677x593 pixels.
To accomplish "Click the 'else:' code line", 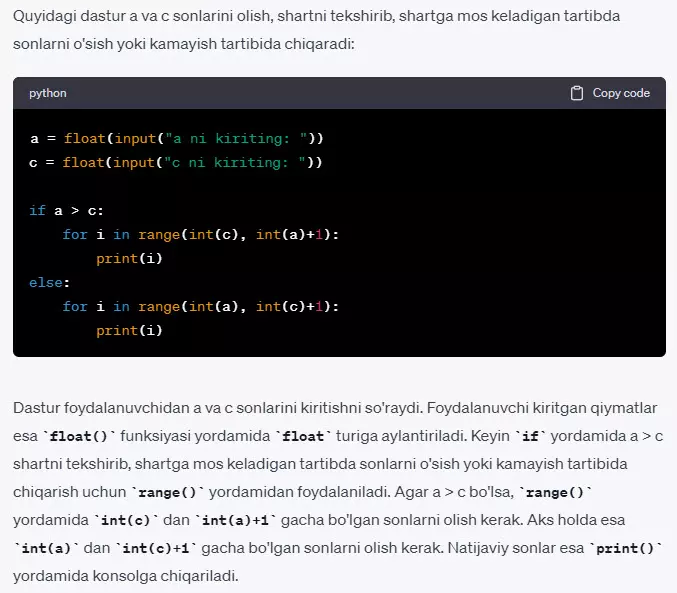I will (x=50, y=282).
